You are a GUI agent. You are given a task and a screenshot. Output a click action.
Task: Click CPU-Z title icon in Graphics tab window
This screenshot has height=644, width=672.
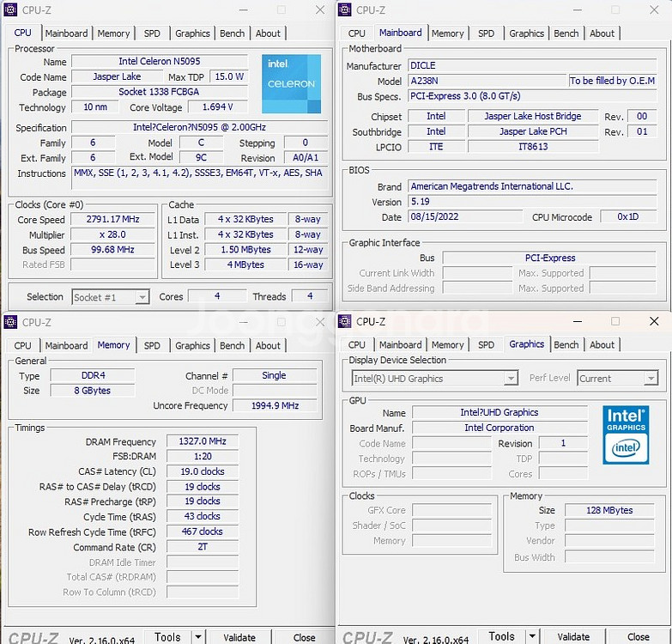[x=344, y=321]
